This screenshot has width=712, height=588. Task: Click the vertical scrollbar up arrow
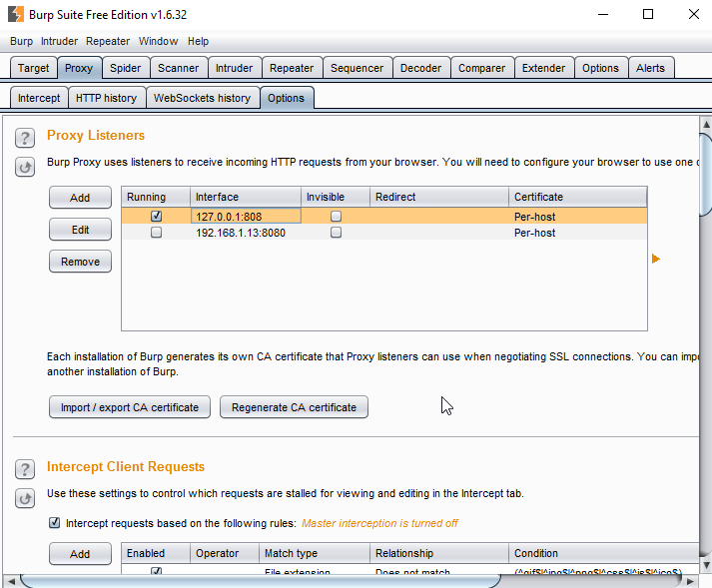pyautogui.click(x=706, y=124)
